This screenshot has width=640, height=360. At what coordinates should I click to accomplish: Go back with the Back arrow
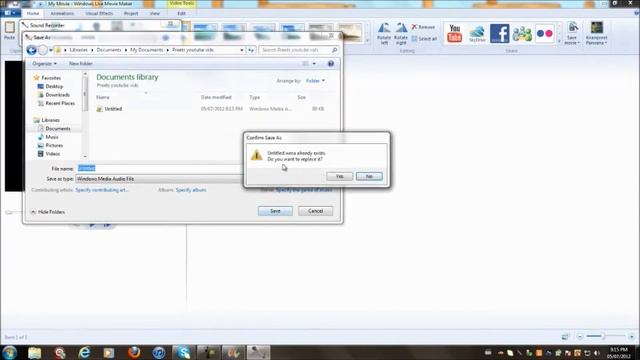click(31, 50)
